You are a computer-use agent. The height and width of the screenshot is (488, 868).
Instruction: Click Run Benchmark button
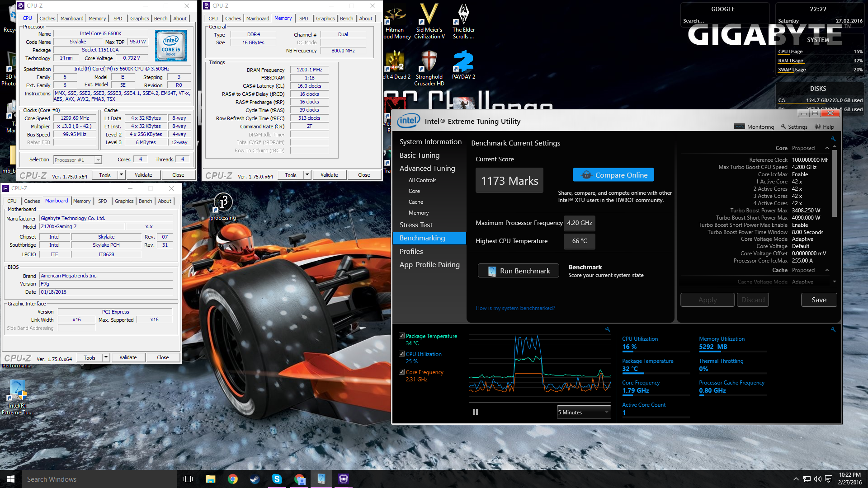click(x=519, y=271)
